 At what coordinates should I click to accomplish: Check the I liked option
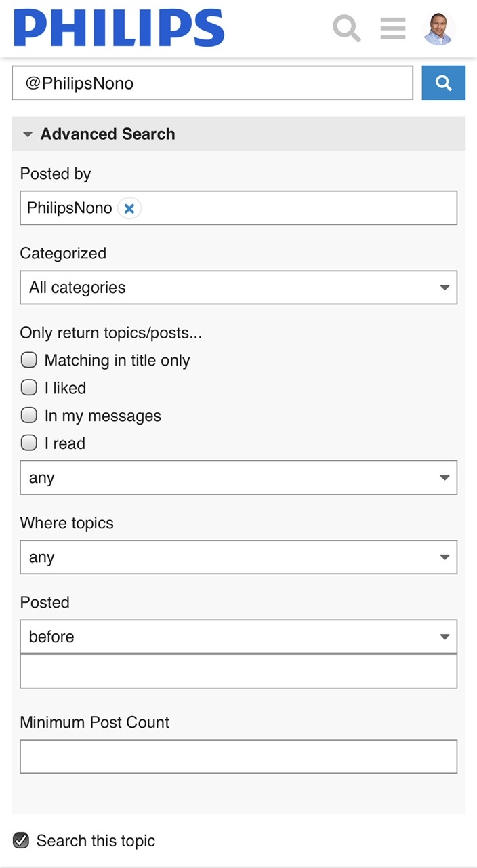29,388
